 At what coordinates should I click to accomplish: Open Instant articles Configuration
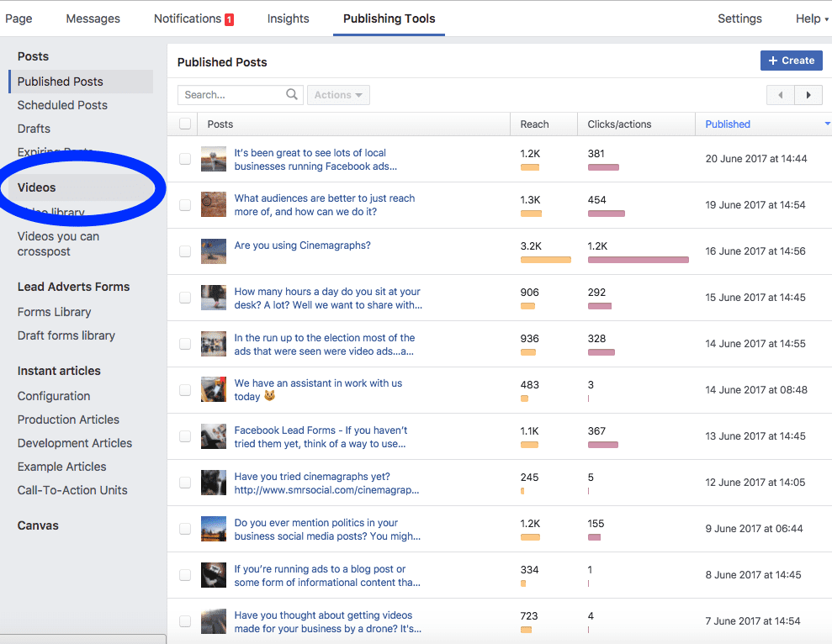click(x=54, y=396)
